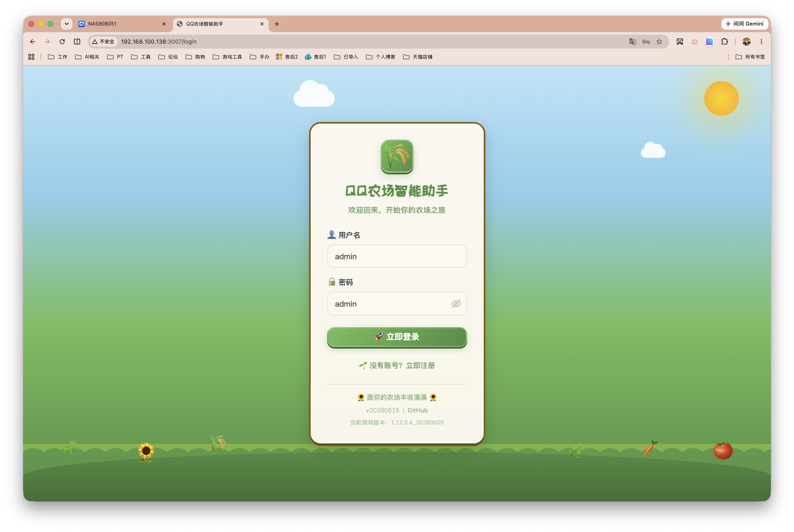This screenshot has width=794, height=532.
Task: Click the pink bilibili extension icon
Action: pos(695,42)
